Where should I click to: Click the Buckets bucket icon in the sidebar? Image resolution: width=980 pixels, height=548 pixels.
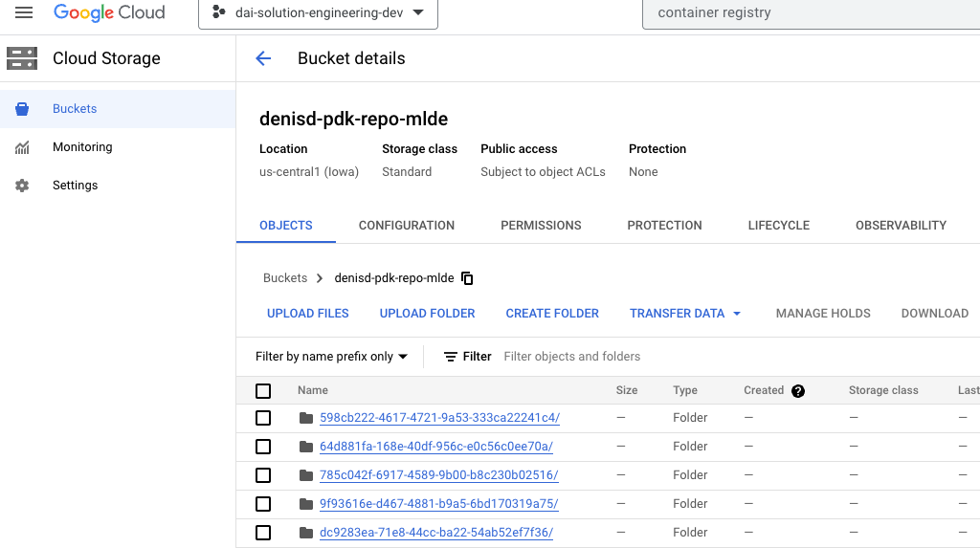pyautogui.click(x=22, y=109)
